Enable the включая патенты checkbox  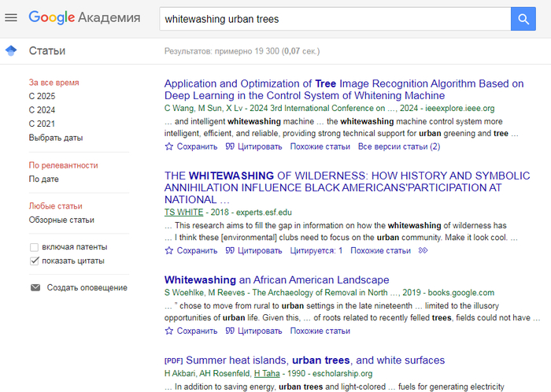click(34, 247)
